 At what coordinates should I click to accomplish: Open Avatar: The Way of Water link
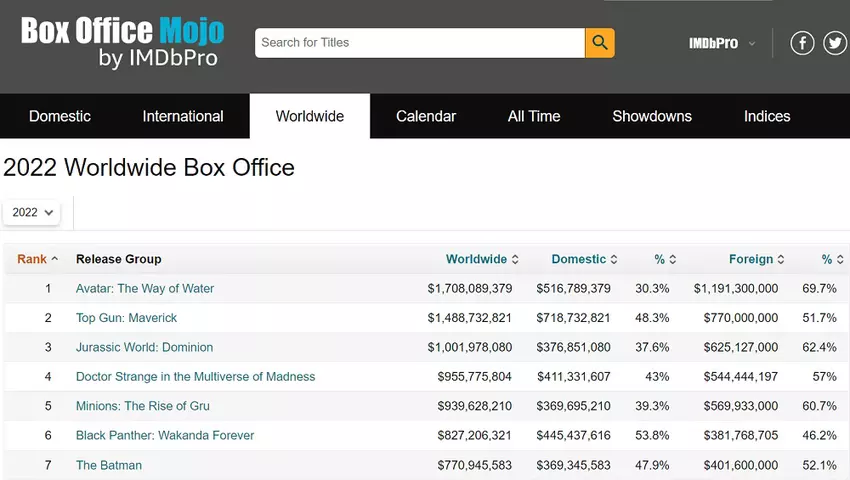click(x=145, y=288)
